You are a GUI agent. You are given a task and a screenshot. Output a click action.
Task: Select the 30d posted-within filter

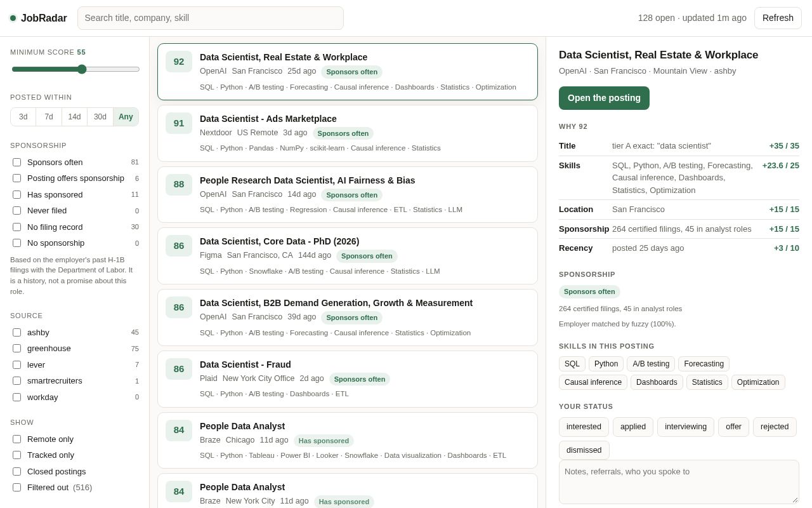100,117
